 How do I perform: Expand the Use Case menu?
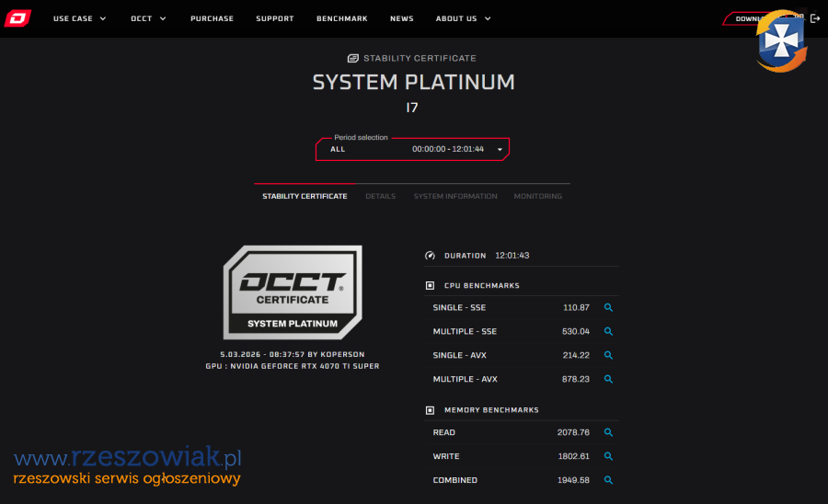coord(79,18)
